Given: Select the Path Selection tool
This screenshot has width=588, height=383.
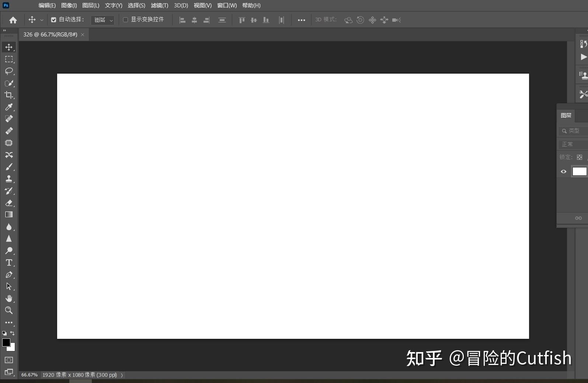Looking at the screenshot, I should click(x=9, y=287).
